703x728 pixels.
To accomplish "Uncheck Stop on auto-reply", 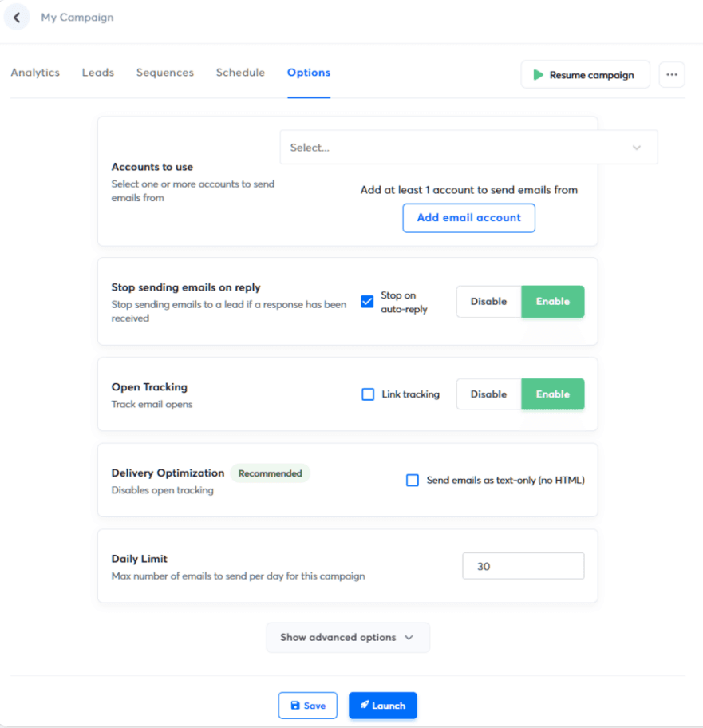I will tap(367, 301).
